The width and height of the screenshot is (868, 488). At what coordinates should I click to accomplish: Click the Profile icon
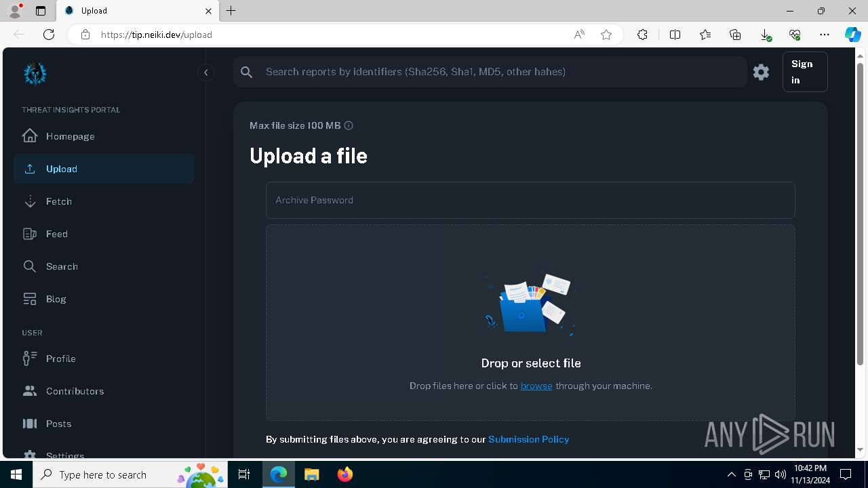[x=30, y=359]
